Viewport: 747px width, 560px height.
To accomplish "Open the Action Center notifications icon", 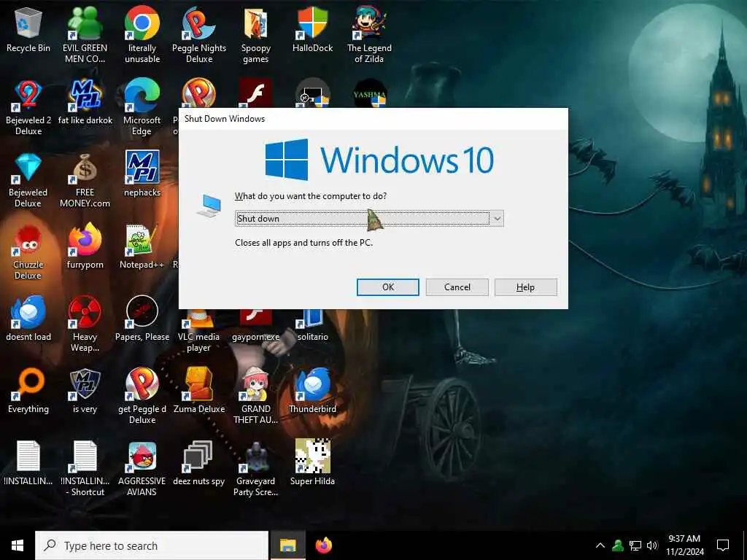I will coord(723,545).
